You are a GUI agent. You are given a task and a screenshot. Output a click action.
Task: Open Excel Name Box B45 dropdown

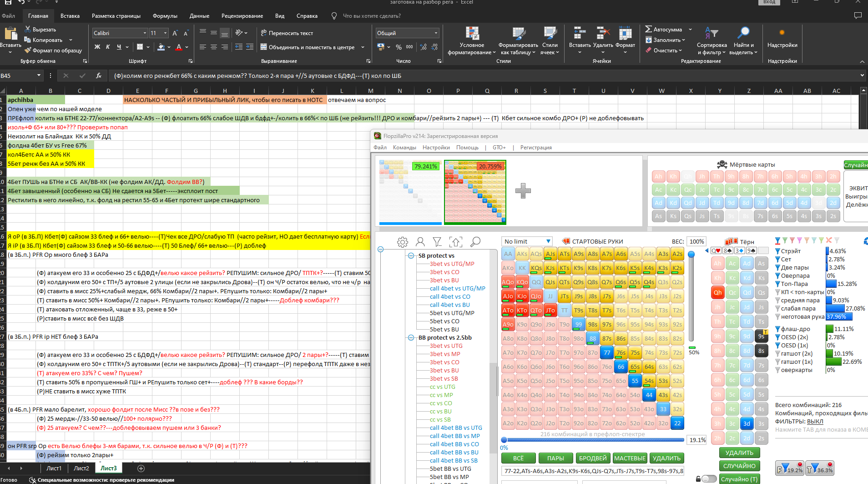[x=39, y=76]
